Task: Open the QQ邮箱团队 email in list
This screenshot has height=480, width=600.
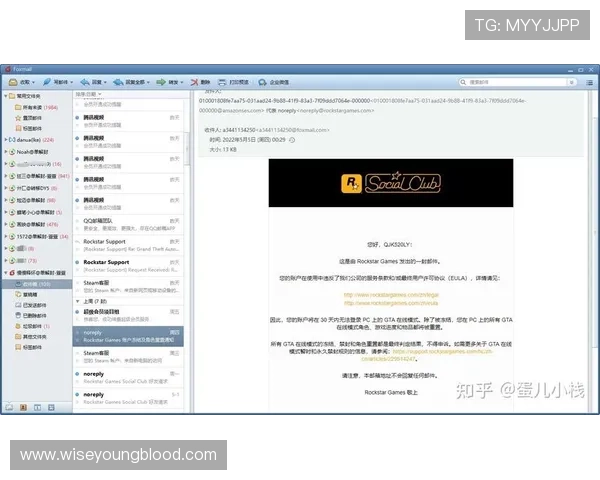Action: point(100,221)
